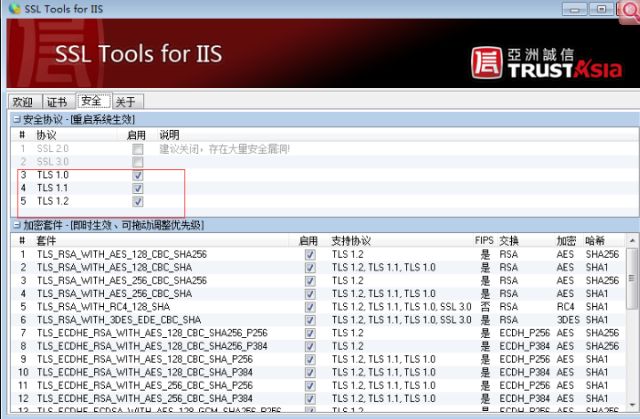Enable the SSL 3.0 protocol checkbox
640x419 pixels.
click(138, 162)
